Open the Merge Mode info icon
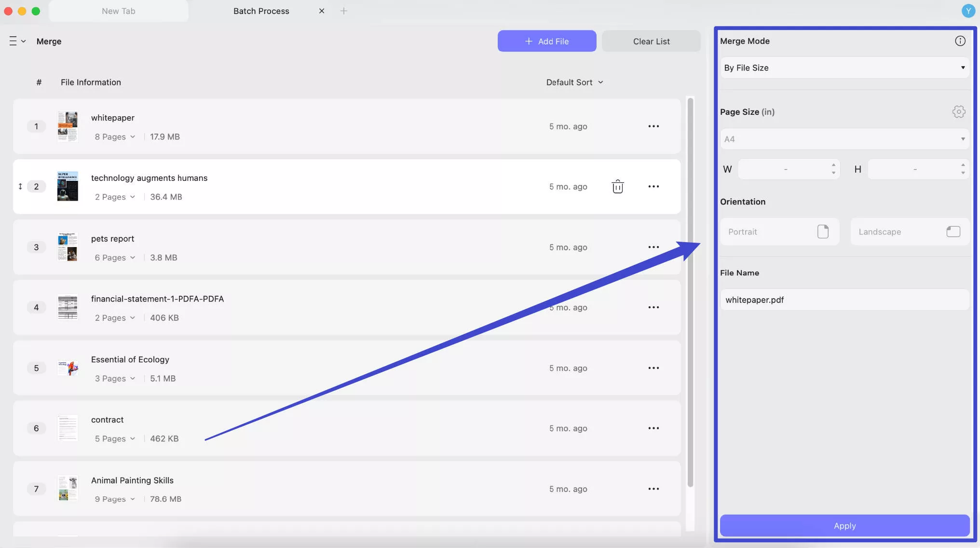This screenshot has width=980, height=548. [x=960, y=41]
